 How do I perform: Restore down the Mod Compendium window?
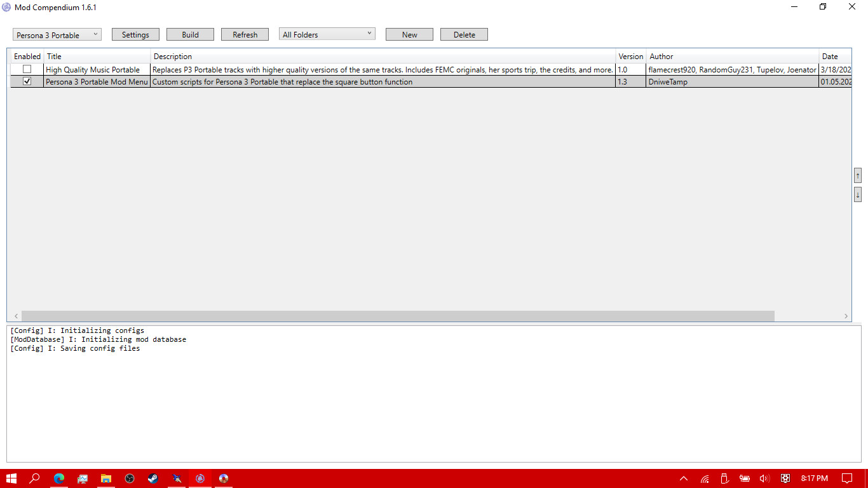pos(823,7)
